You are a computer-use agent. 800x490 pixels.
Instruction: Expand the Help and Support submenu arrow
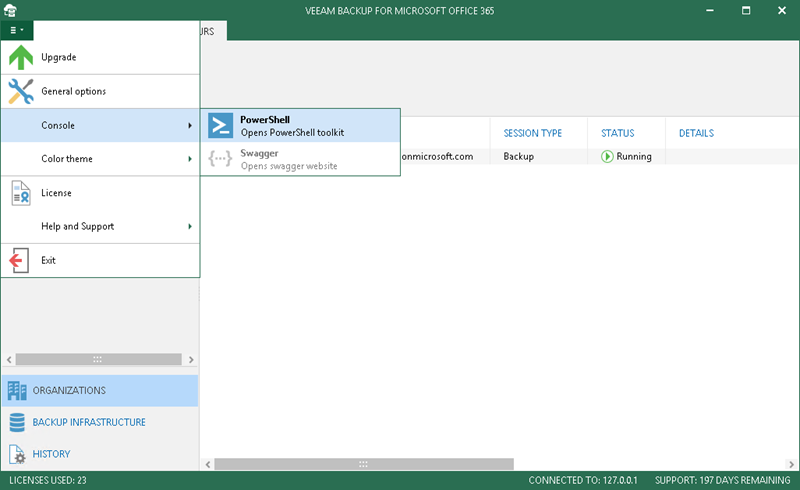[190, 226]
